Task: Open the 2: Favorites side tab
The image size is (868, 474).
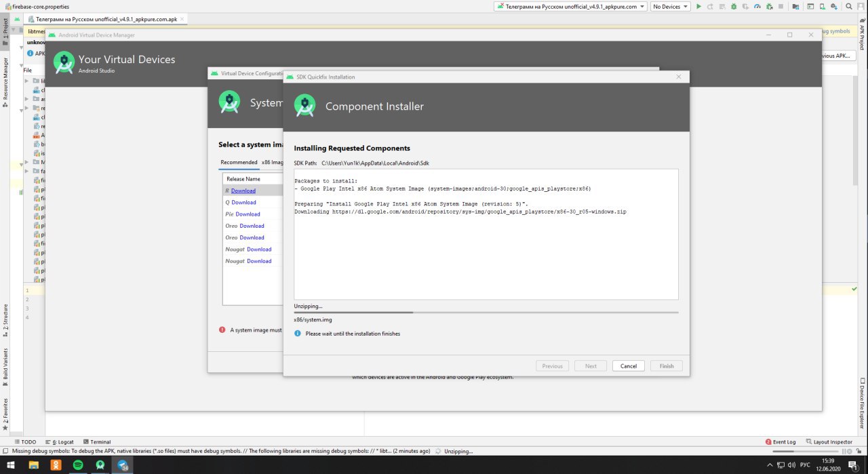Action: [5, 415]
